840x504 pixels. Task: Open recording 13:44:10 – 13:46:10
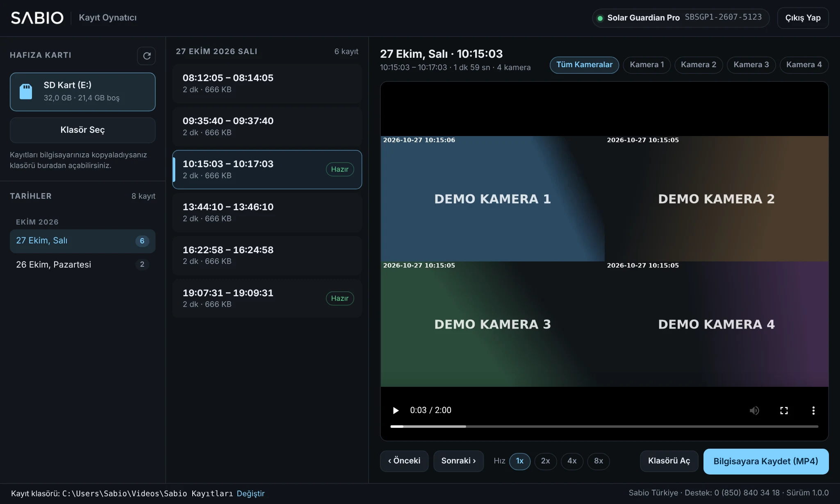pos(267,213)
